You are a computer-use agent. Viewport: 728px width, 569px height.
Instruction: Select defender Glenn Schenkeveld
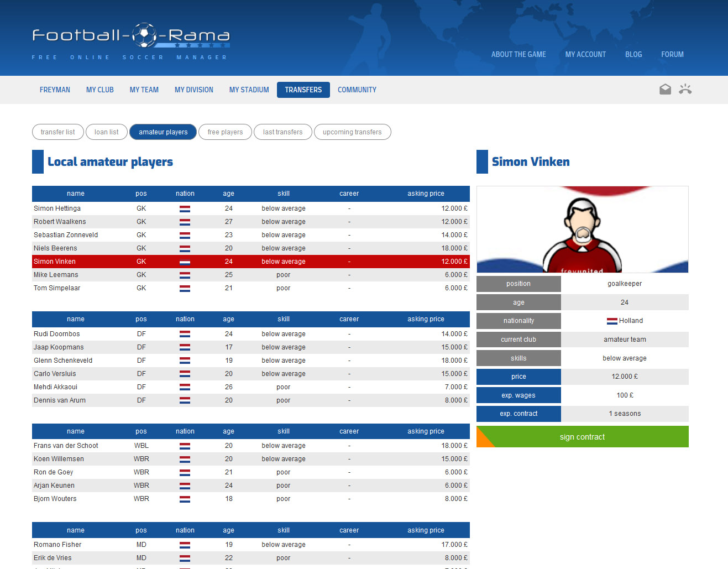tap(63, 361)
